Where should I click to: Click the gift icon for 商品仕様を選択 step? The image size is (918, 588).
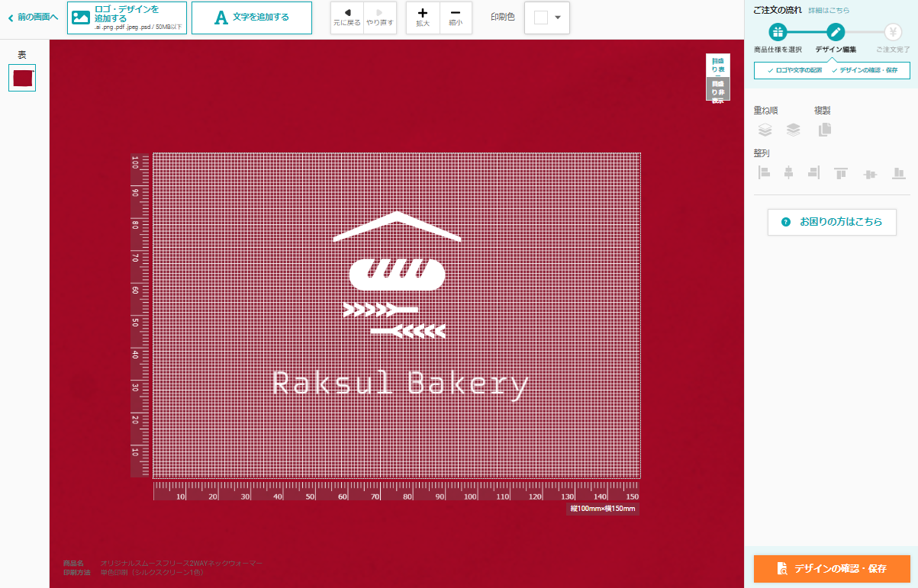pos(778,32)
